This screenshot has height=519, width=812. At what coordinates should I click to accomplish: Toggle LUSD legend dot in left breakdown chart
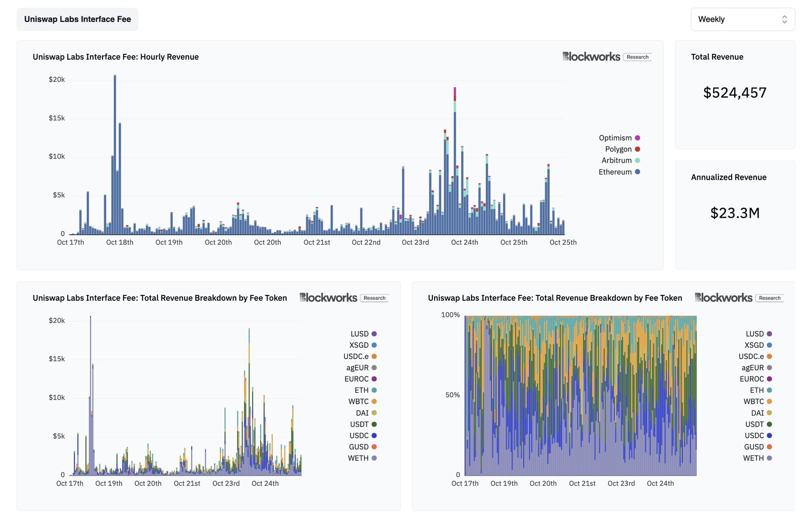point(374,334)
